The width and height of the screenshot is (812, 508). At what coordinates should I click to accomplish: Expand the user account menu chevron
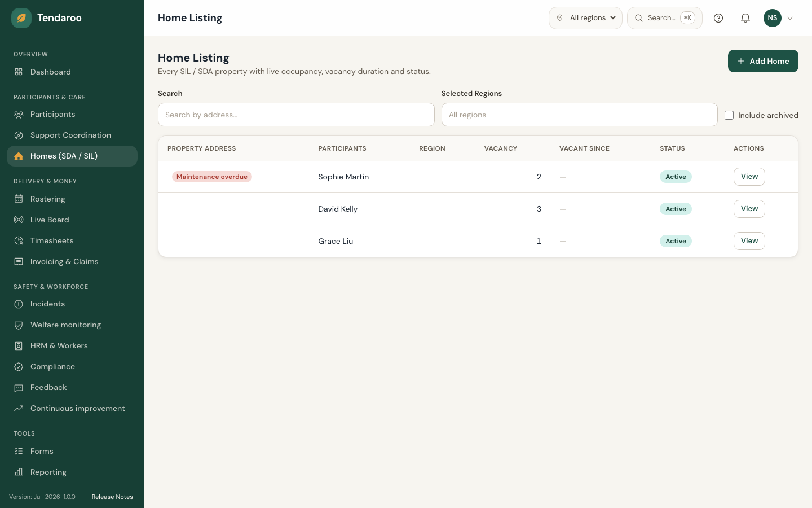pyautogui.click(x=790, y=18)
